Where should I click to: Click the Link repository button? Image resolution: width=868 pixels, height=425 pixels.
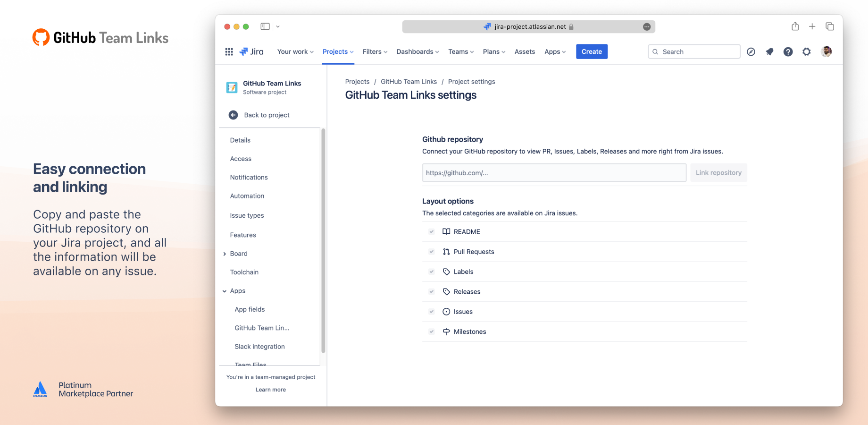718,173
